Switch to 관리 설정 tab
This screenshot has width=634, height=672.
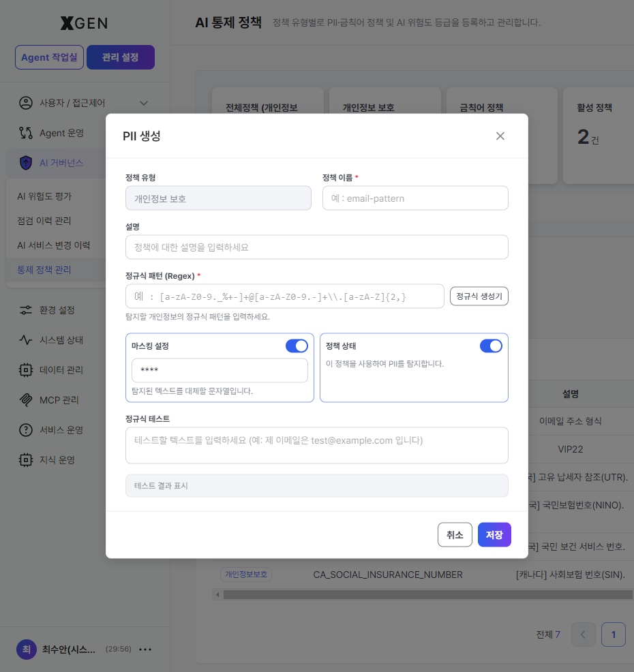pos(121,57)
